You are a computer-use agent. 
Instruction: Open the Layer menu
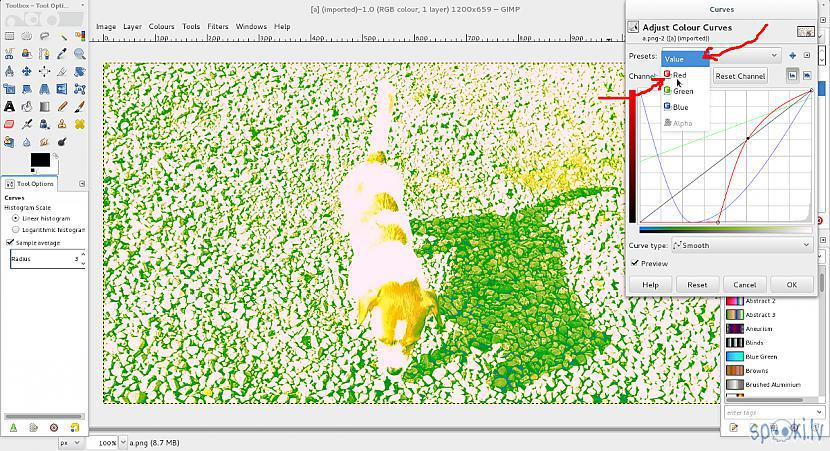[x=132, y=26]
